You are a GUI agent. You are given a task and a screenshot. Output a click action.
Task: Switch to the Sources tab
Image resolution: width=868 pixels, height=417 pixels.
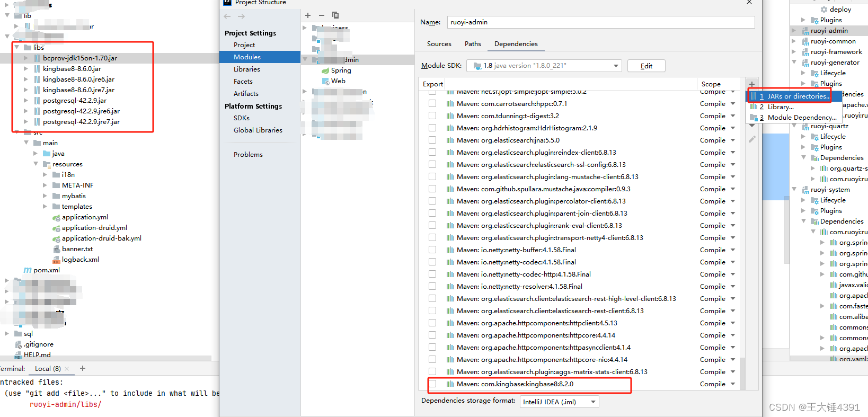coord(439,44)
